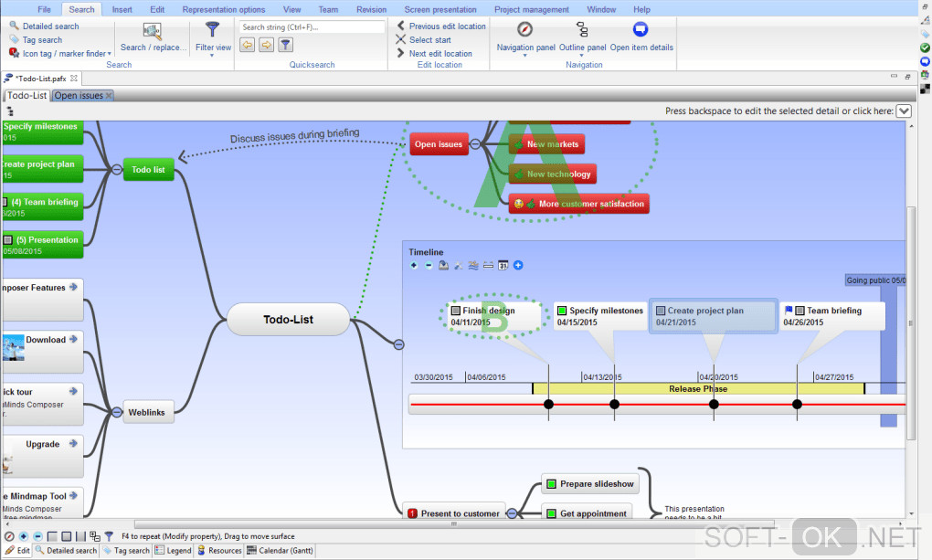This screenshot has height=560, width=932.
Task: Click status bar expand/collapse branches icon
Action: tap(94, 536)
